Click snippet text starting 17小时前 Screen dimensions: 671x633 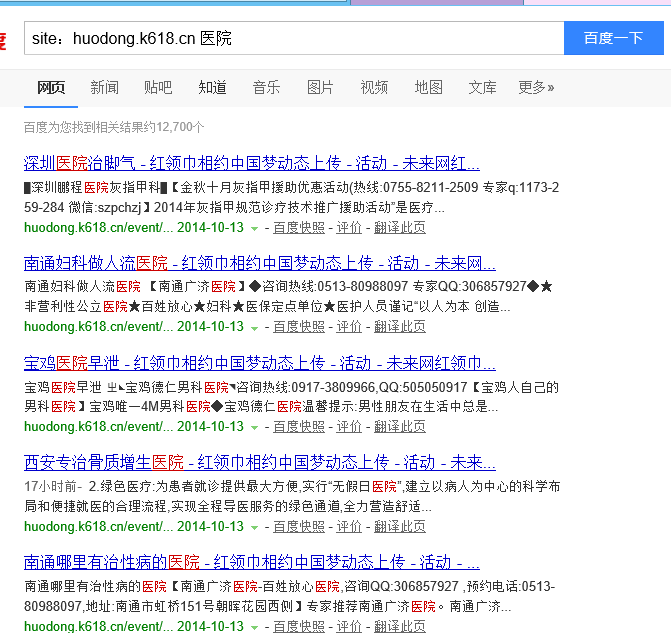click(292, 496)
